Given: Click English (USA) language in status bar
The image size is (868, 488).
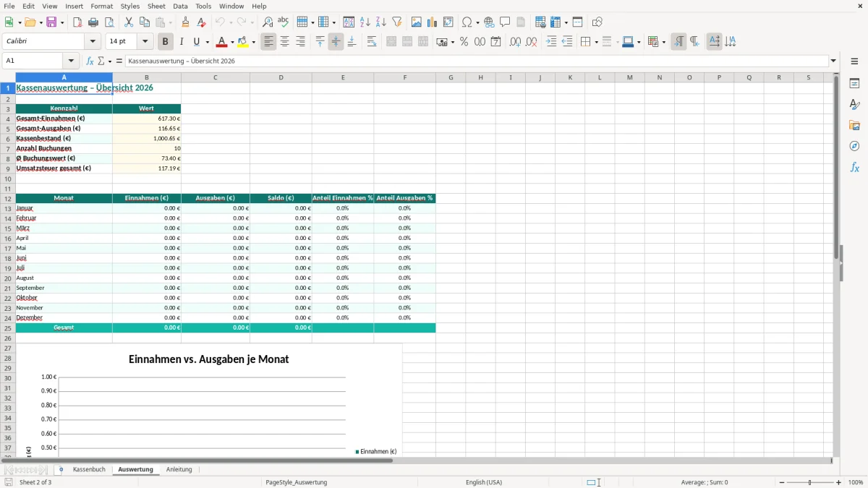Looking at the screenshot, I should [484, 482].
